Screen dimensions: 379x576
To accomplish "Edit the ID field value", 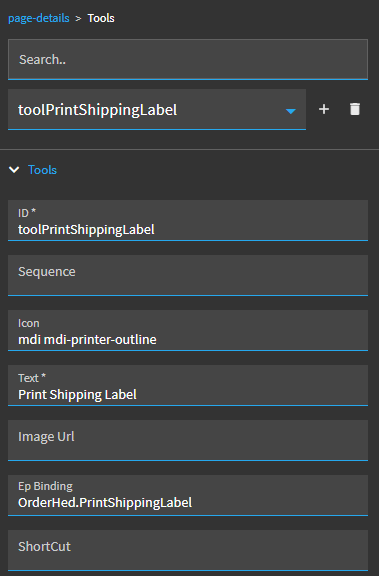I will point(188,220).
